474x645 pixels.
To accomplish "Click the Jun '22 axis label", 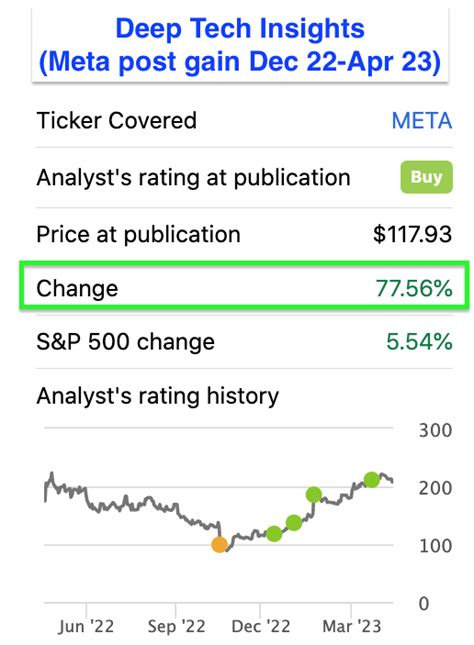I will [86, 626].
